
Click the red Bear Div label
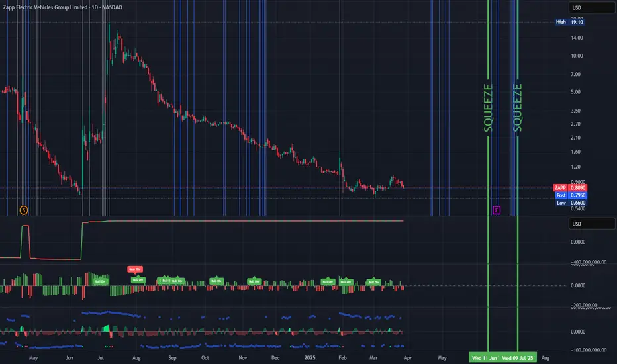click(x=135, y=269)
